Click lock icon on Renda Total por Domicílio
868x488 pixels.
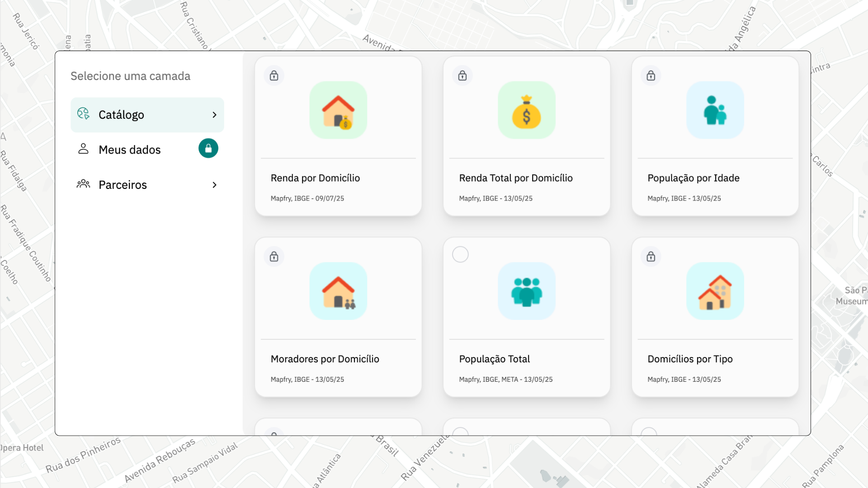[462, 75]
